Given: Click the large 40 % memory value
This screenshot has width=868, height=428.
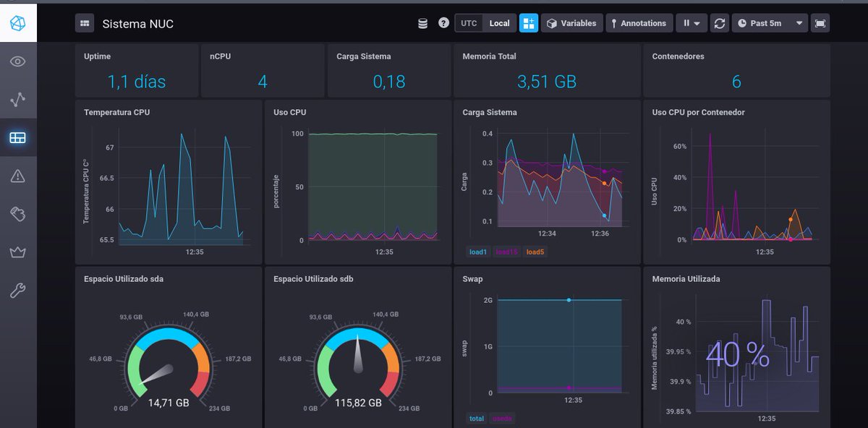Looking at the screenshot, I should [737, 354].
